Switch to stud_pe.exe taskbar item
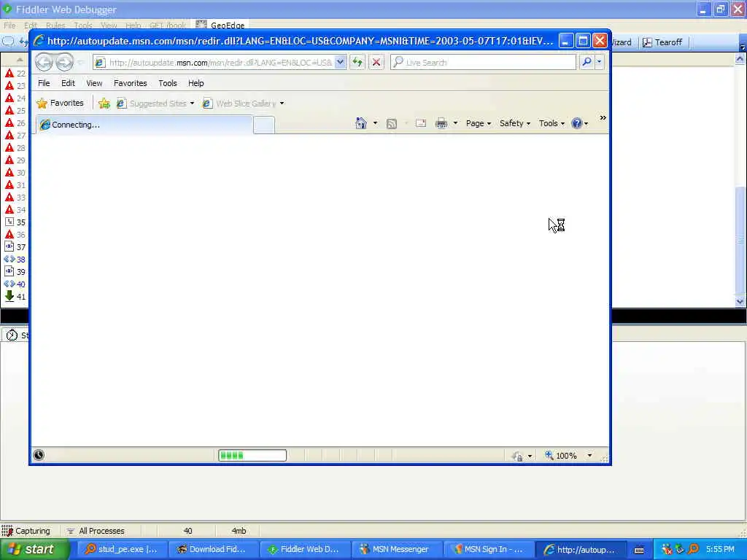This screenshot has width=747, height=560. click(122, 549)
